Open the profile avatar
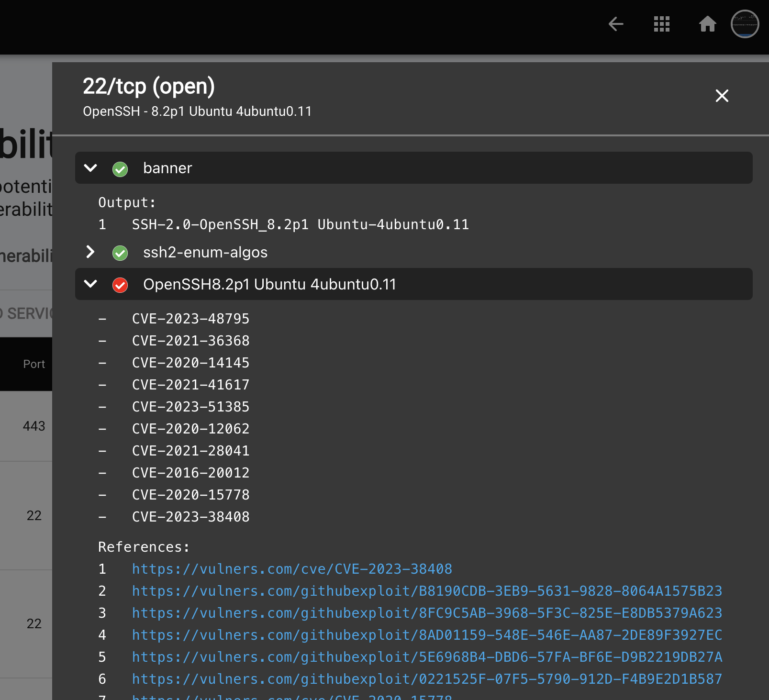The width and height of the screenshot is (769, 700). pyautogui.click(x=745, y=23)
